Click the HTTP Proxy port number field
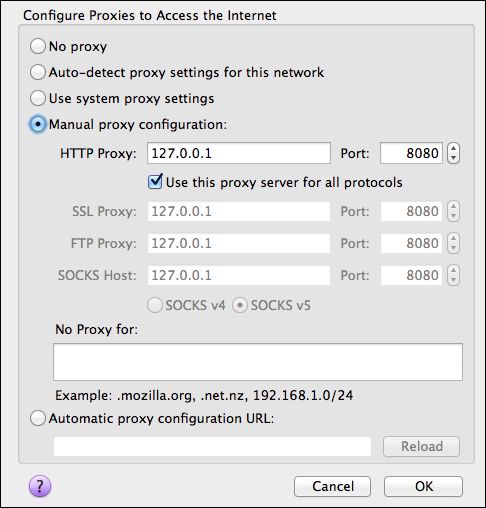 click(x=411, y=153)
